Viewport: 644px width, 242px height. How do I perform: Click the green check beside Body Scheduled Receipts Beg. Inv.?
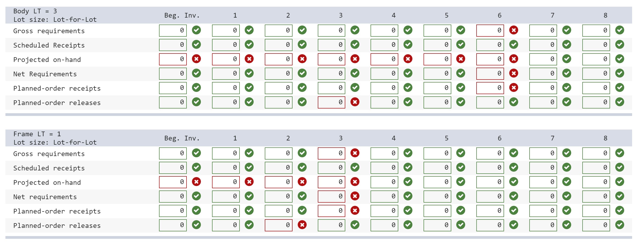coord(196,45)
